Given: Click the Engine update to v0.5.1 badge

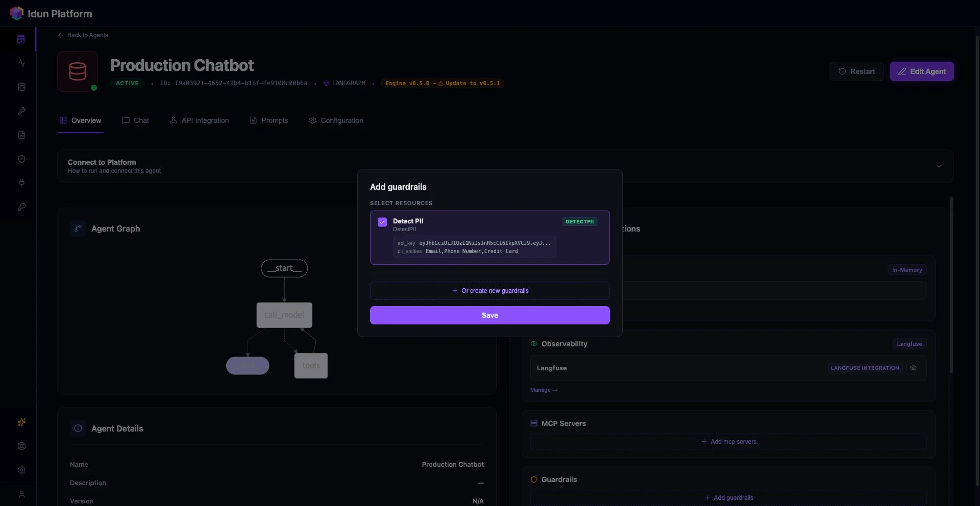Looking at the screenshot, I should coord(443,83).
